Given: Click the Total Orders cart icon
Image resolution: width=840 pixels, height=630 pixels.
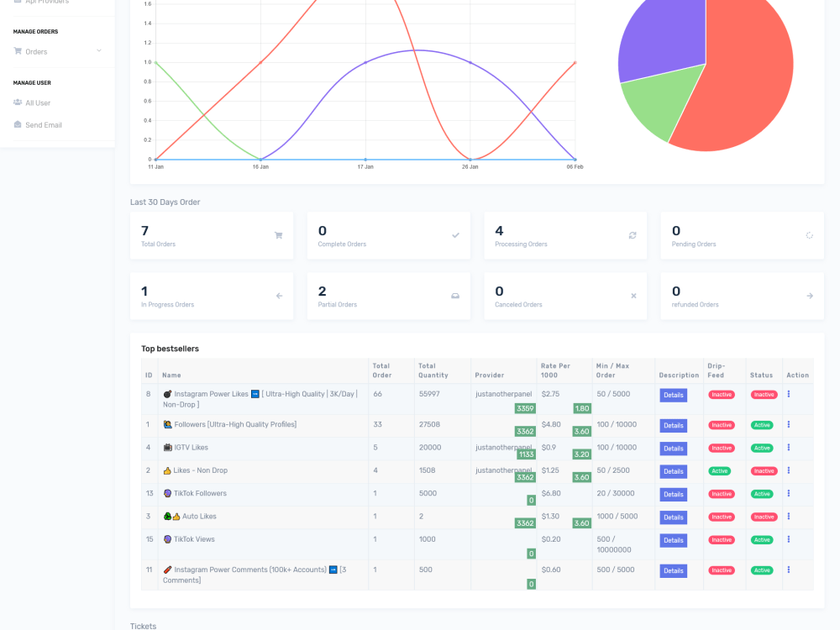Looking at the screenshot, I should pyautogui.click(x=279, y=235).
